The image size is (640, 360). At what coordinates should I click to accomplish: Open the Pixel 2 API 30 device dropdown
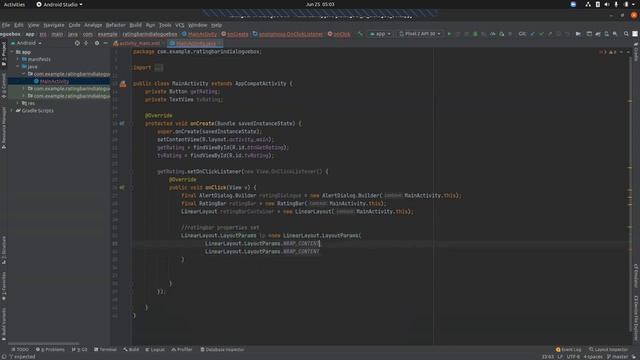point(420,34)
